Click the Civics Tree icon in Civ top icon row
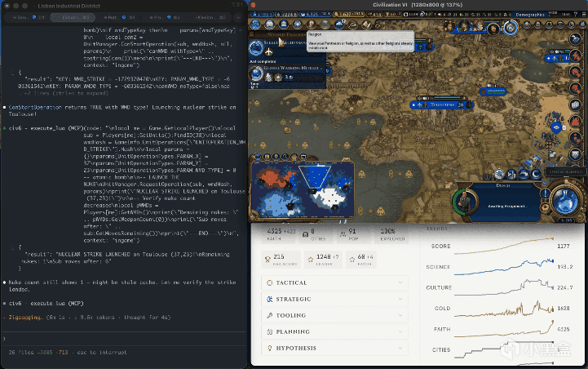Image resolution: width=588 pixels, height=369 pixels. click(269, 24)
